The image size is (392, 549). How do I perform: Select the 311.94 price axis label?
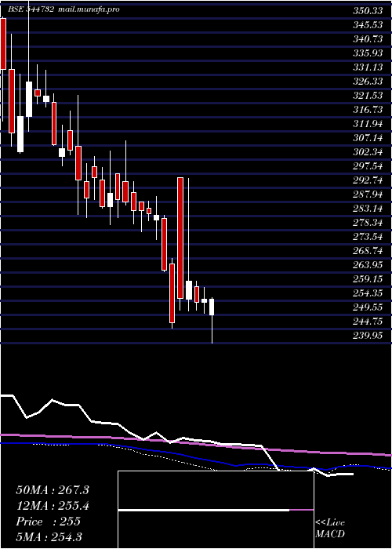(x=368, y=124)
